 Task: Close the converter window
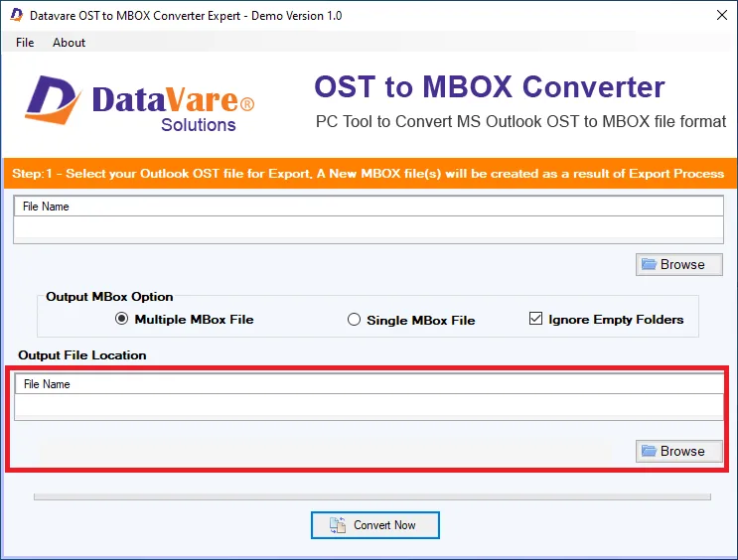coord(721,15)
